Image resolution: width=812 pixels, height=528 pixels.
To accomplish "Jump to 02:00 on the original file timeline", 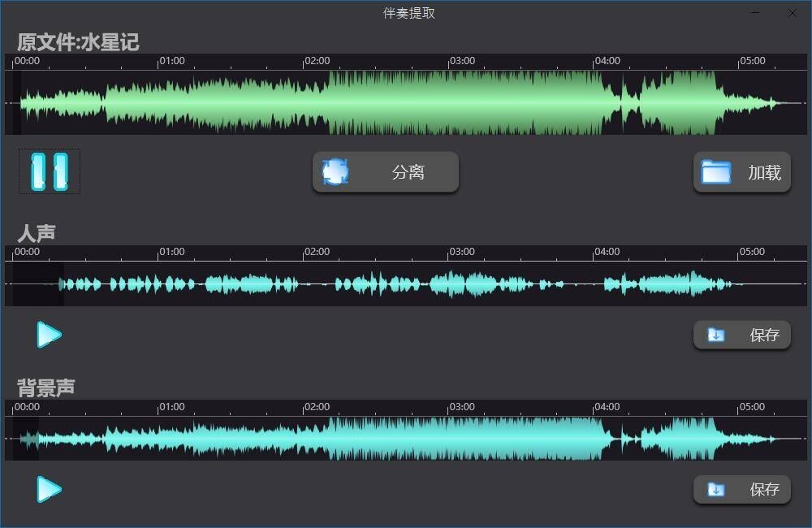I will (316, 61).
